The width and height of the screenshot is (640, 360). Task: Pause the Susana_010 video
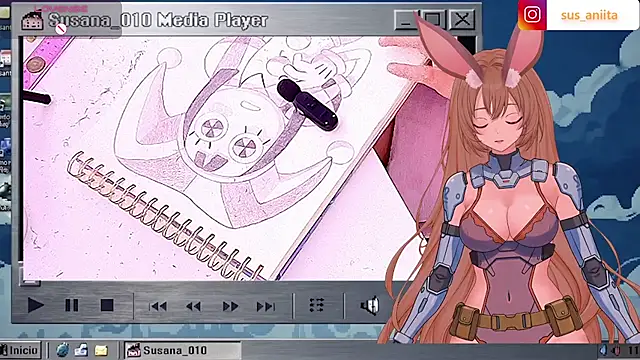pyautogui.click(x=72, y=305)
